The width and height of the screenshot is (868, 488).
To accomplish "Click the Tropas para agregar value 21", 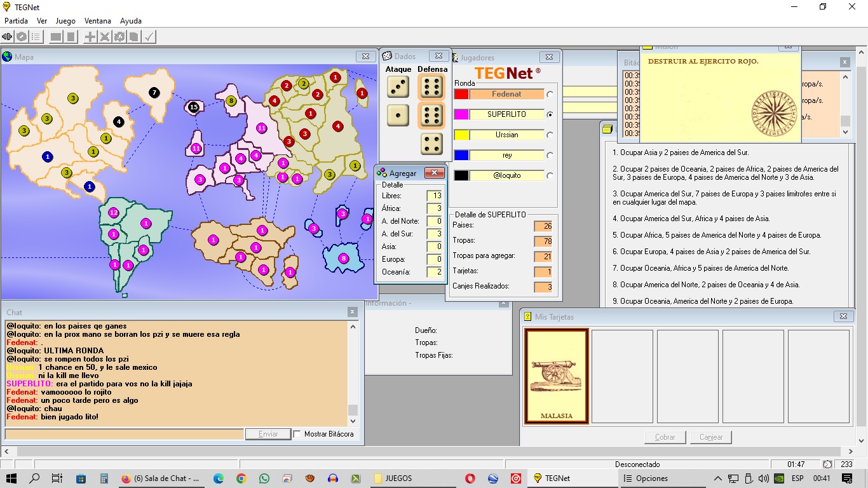I will (543, 256).
